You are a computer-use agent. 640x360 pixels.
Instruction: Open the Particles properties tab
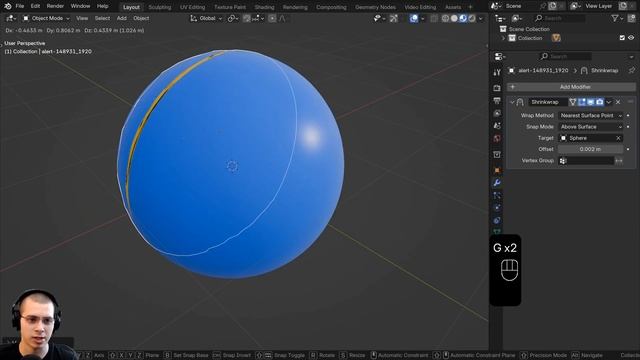497,196
